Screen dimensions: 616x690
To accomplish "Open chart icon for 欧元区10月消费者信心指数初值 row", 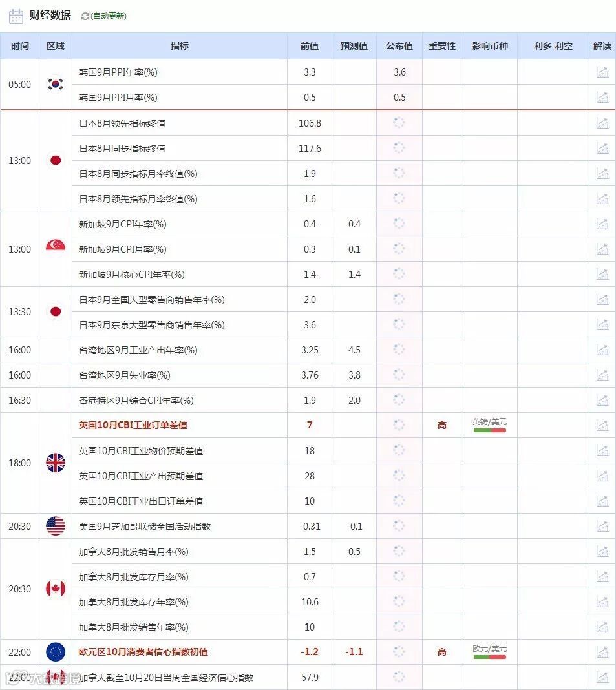I will (x=602, y=652).
